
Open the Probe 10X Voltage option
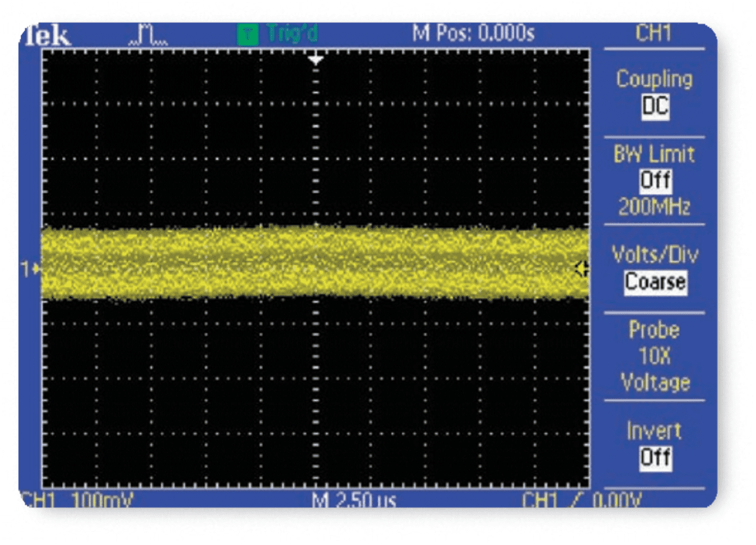coord(654,356)
